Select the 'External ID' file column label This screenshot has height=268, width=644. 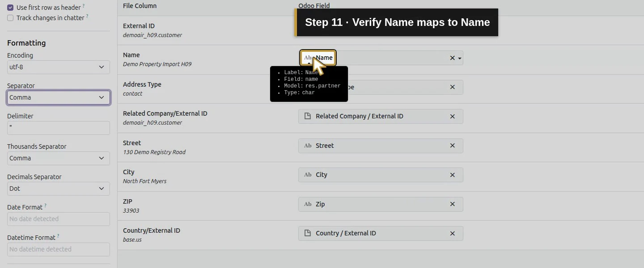139,26
